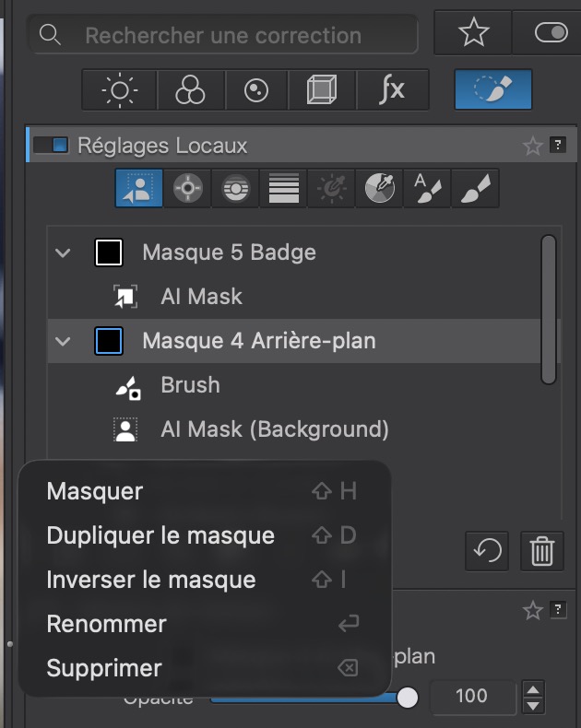Click the trash icon to delete mask
The width and height of the screenshot is (581, 728).
pos(542,551)
